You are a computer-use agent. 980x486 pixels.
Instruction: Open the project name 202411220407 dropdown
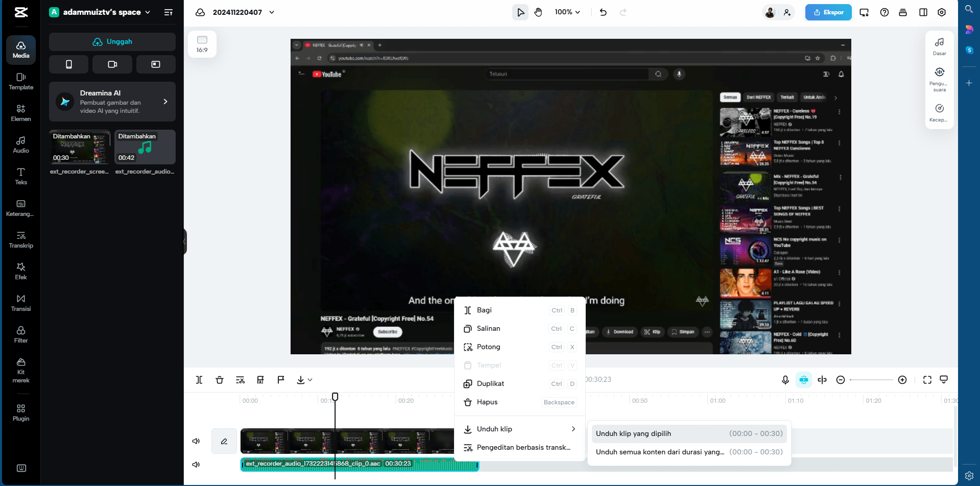point(272,12)
